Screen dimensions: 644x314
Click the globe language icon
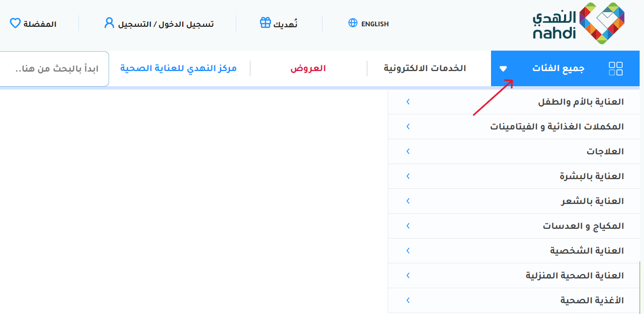tap(353, 23)
